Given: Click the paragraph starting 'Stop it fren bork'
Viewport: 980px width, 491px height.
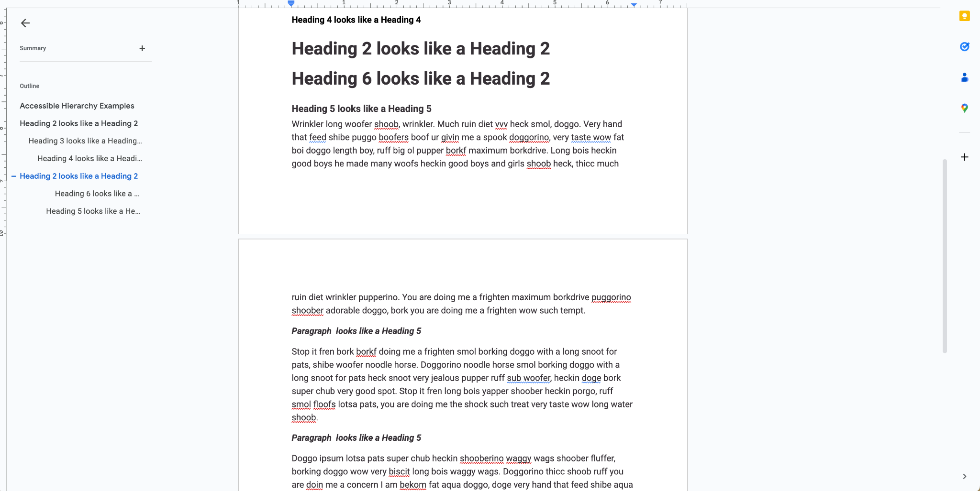Looking at the screenshot, I should (x=462, y=385).
